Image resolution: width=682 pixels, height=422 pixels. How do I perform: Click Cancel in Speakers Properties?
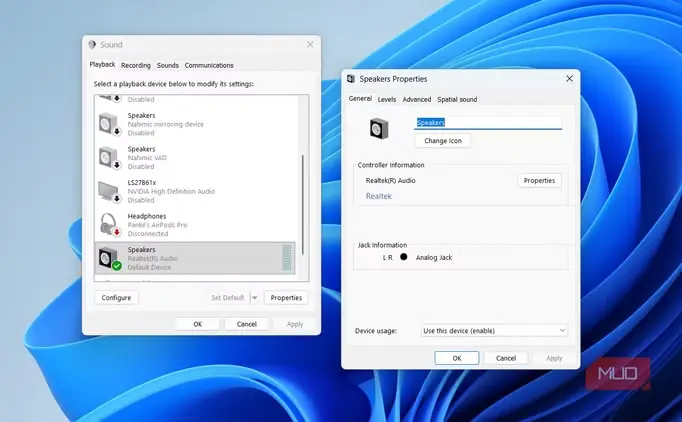506,358
